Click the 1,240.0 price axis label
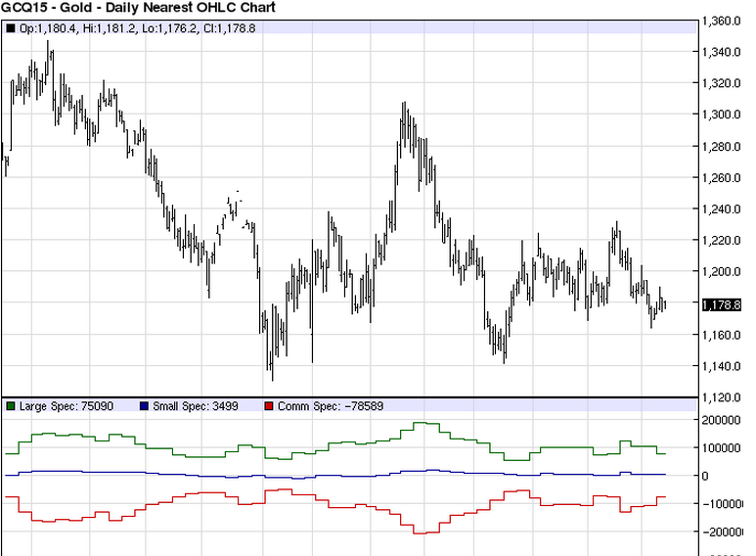756x556 pixels. tap(722, 209)
